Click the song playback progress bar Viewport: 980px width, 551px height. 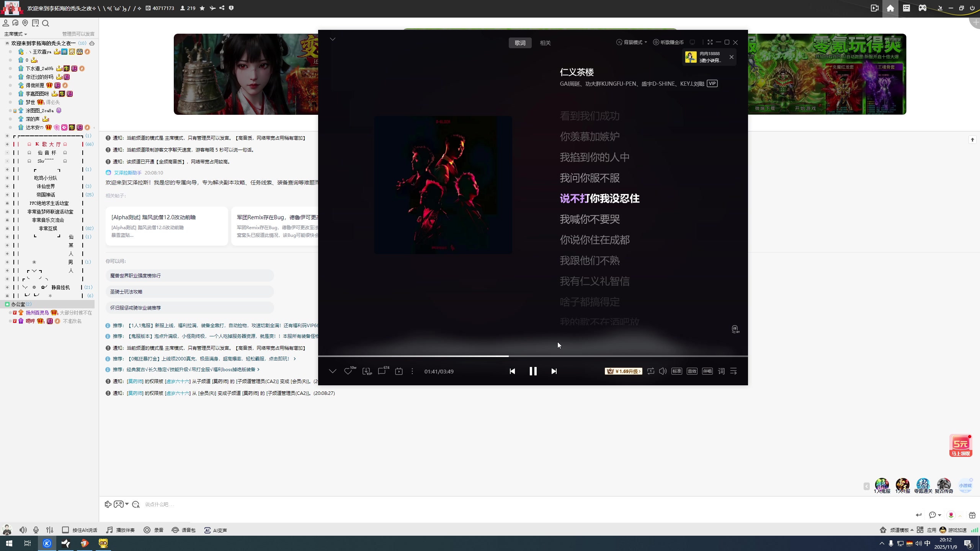532,356
